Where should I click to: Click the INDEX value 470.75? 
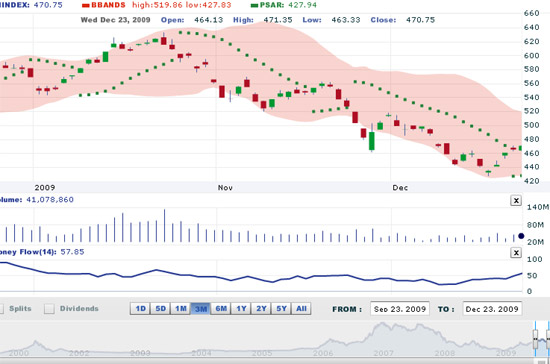tap(48, 5)
